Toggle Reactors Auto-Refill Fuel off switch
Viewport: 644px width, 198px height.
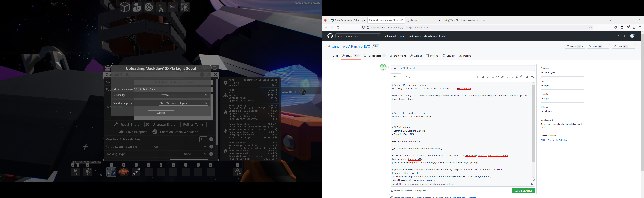point(203,139)
